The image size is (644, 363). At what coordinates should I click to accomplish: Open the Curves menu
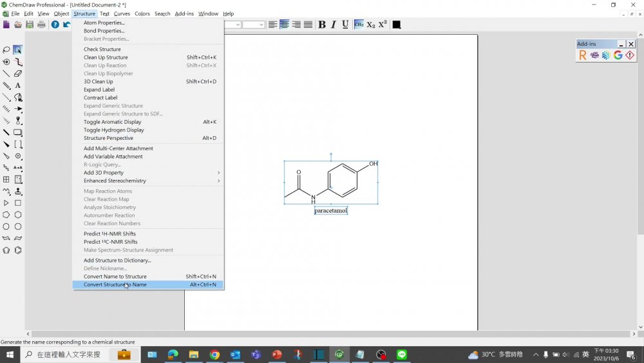pos(122,14)
